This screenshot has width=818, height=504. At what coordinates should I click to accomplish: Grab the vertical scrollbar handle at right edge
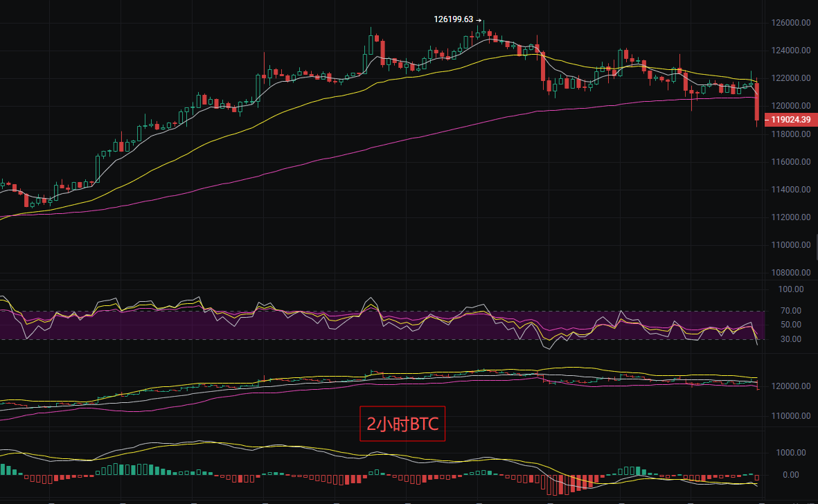[x=816, y=247]
